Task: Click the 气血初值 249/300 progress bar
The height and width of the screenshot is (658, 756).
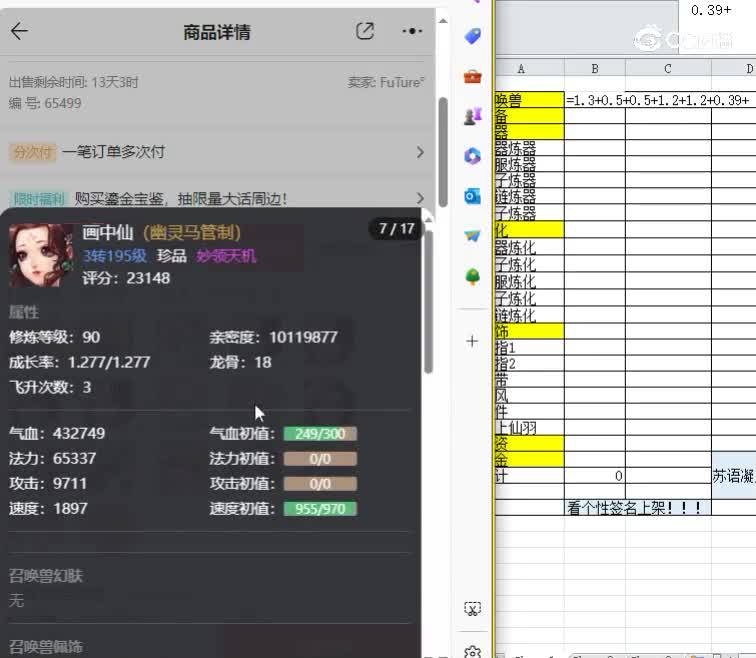Action: [320, 434]
